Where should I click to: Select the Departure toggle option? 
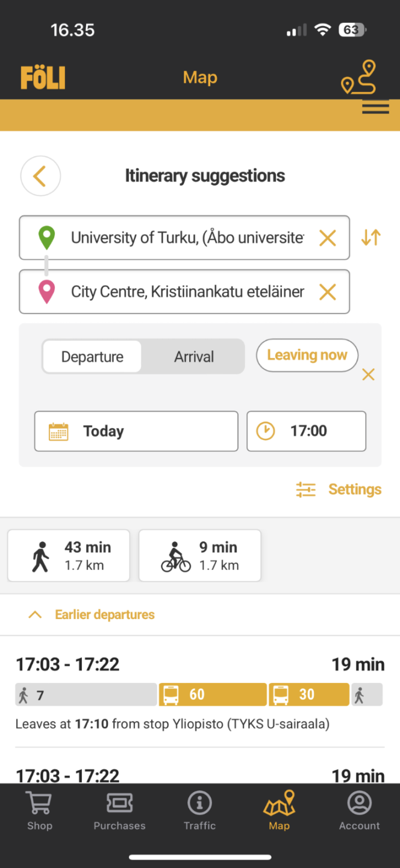tap(92, 357)
